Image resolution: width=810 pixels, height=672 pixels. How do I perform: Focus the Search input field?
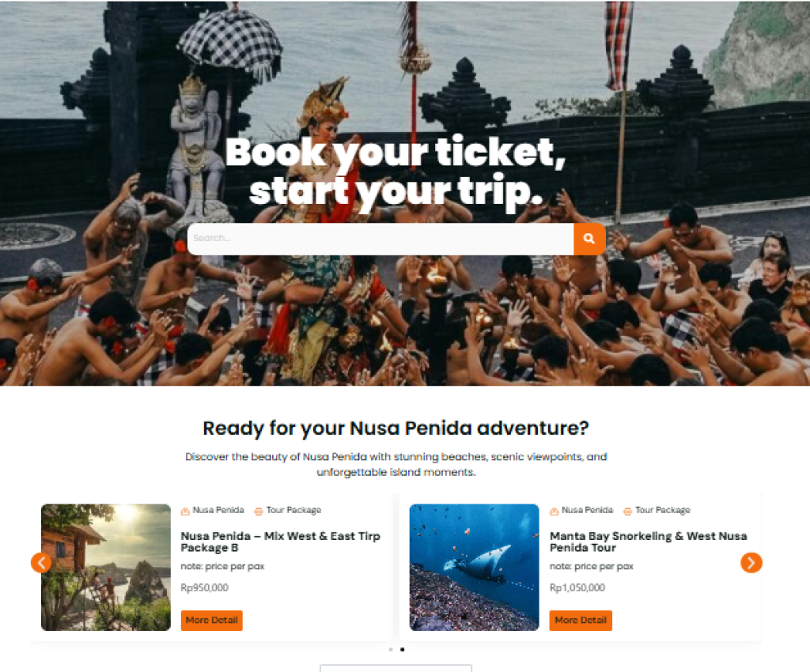380,239
